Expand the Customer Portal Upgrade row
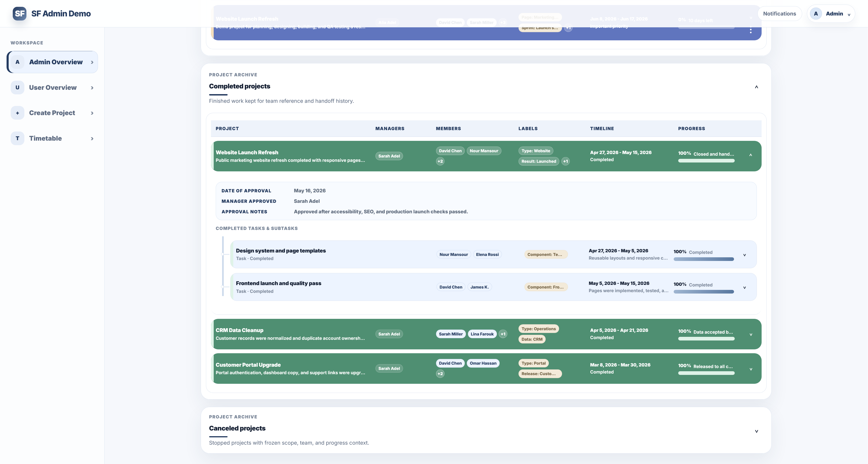 (x=751, y=369)
